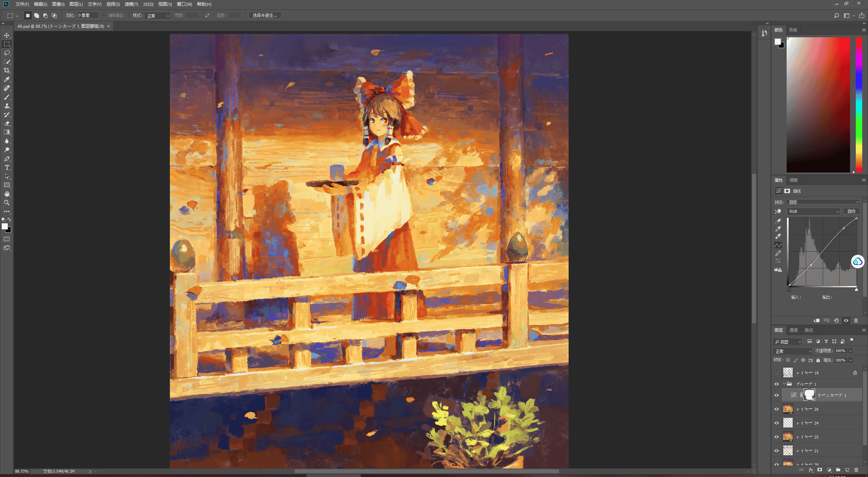This screenshot has height=477, width=868.
Task: Select the Gradient tool
Action: coord(7,132)
